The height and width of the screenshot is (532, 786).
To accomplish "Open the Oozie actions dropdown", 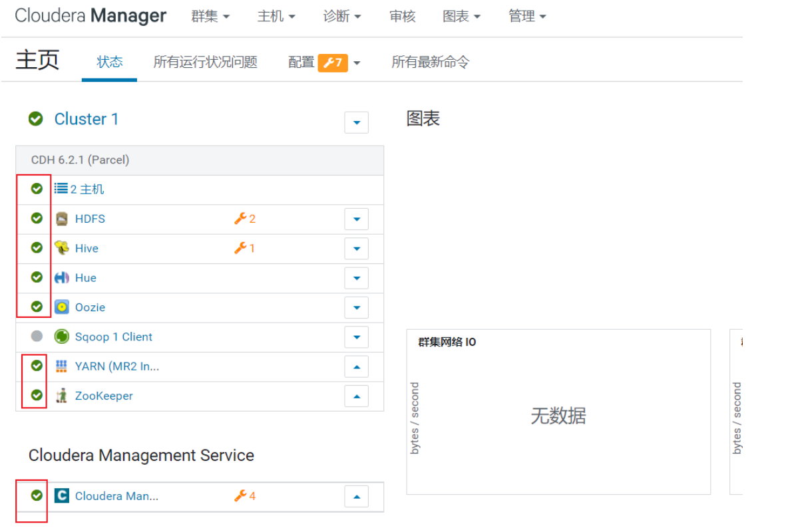I will 357,308.
